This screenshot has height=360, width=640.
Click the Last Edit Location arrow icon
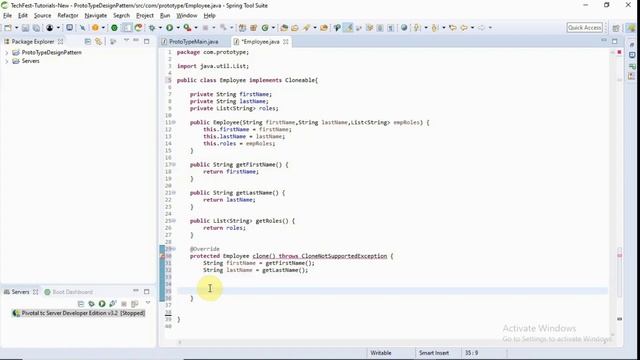(x=452, y=28)
